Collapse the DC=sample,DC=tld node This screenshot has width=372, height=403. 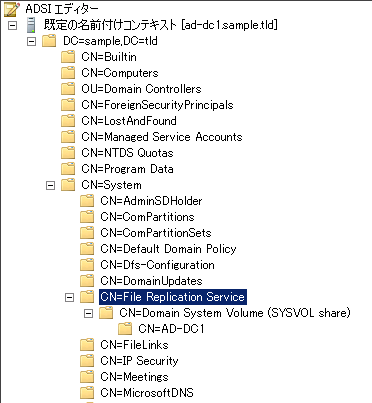coord(31,41)
